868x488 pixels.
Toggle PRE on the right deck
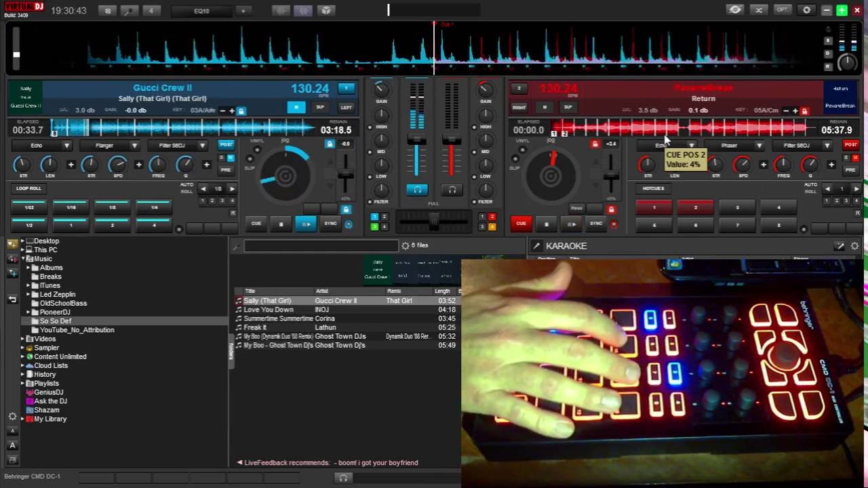tap(850, 169)
